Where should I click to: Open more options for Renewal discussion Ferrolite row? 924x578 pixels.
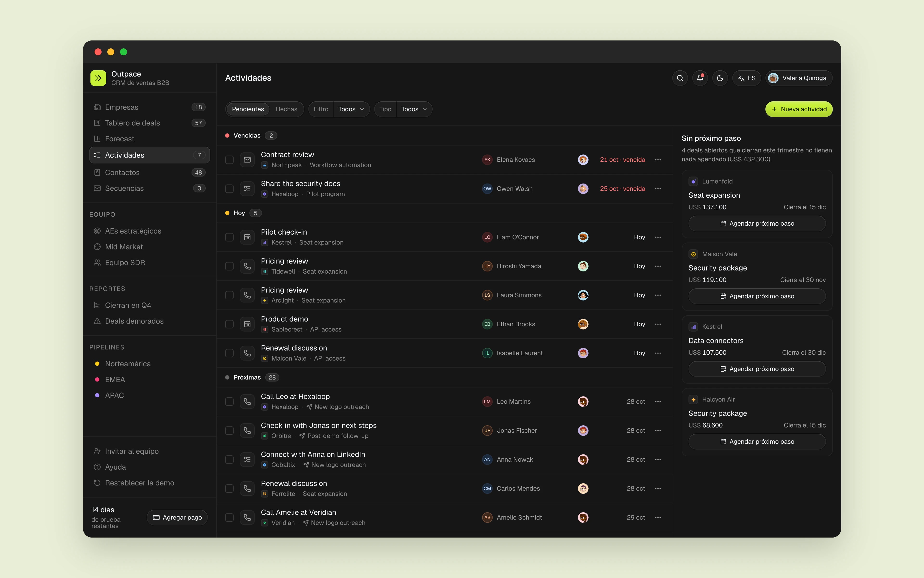click(657, 489)
